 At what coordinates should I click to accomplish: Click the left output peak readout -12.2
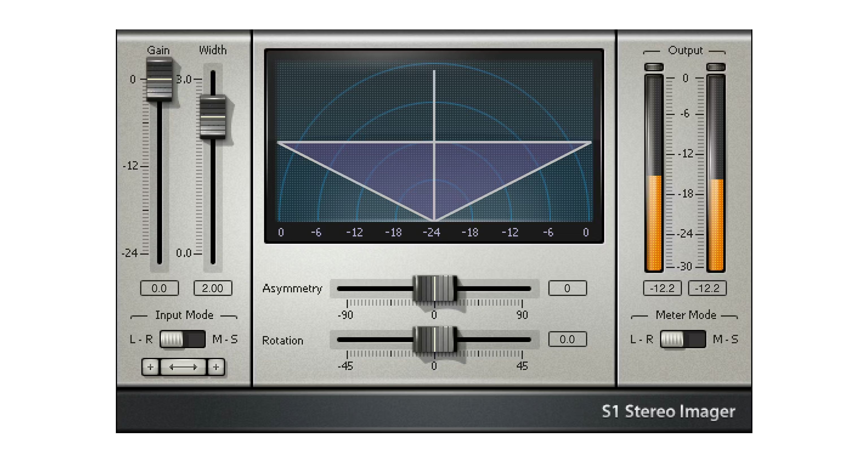click(x=662, y=288)
